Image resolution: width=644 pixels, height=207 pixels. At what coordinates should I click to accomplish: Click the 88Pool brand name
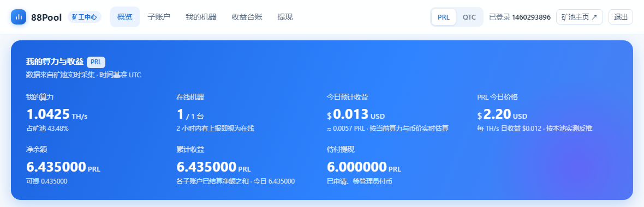tap(46, 17)
